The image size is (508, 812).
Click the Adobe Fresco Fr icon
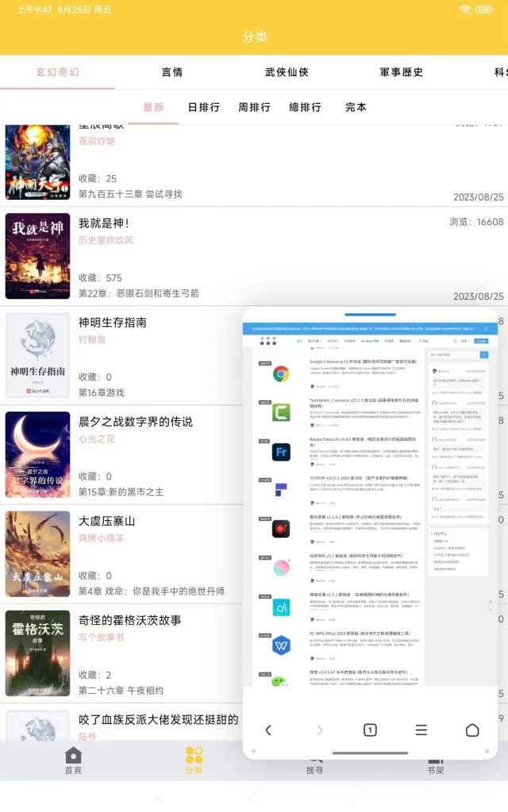click(281, 451)
